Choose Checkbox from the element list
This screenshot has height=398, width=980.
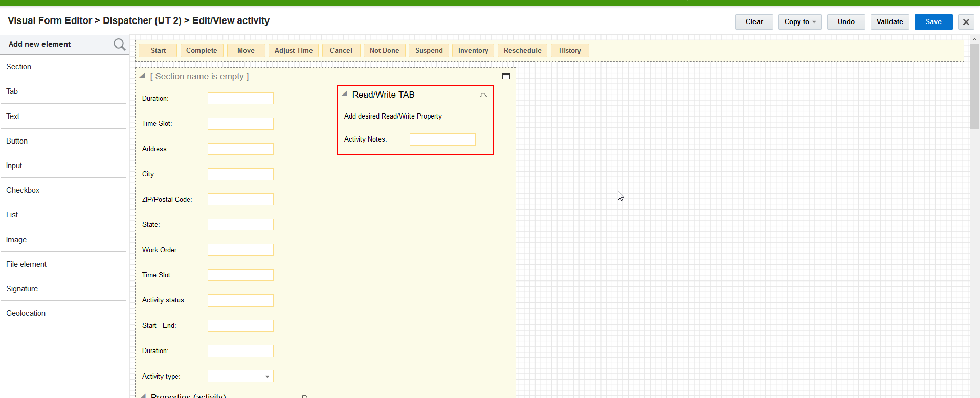[x=63, y=190]
